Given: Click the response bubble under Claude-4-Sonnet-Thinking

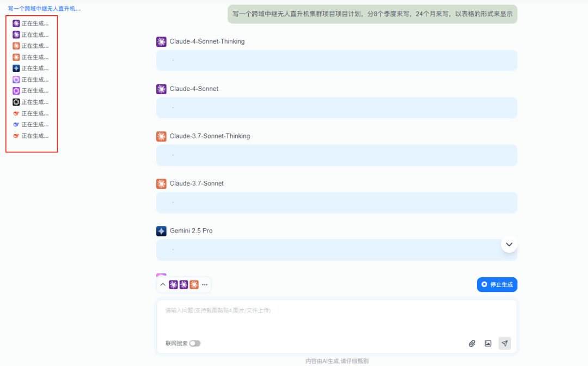Looking at the screenshot, I should tap(337, 60).
